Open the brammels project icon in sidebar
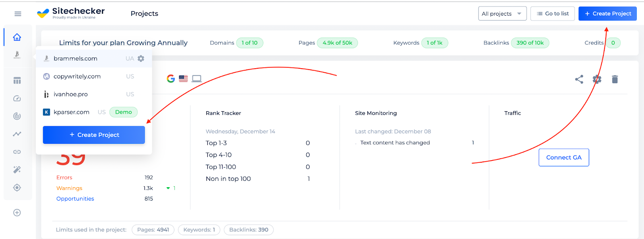This screenshot has height=239, width=644. click(x=17, y=55)
